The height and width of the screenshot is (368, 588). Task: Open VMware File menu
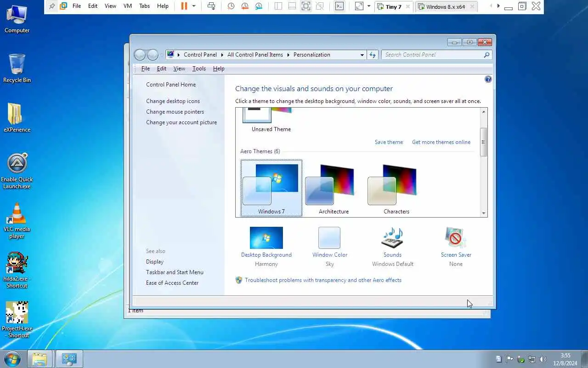[77, 6]
